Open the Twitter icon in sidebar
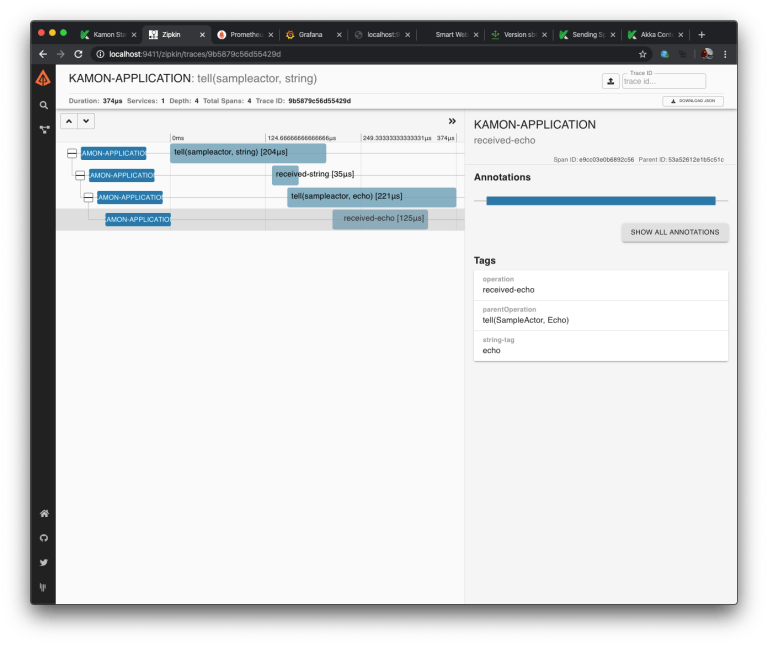 point(44,562)
